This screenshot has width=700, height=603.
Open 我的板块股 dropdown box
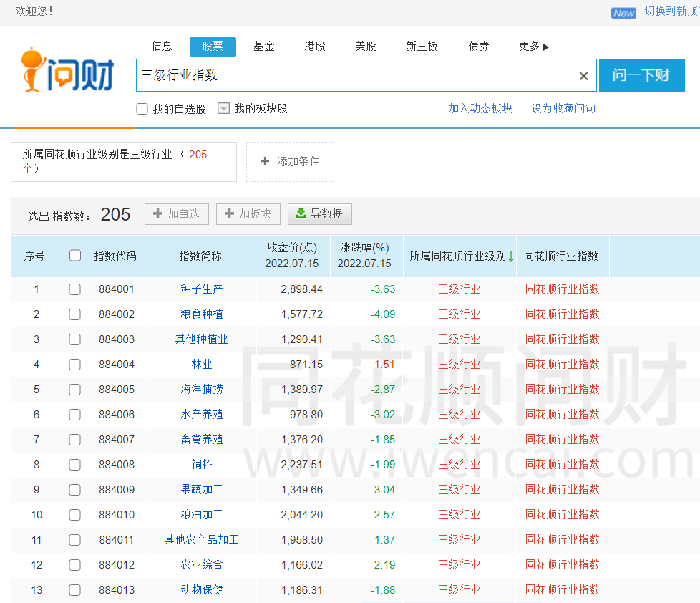[223, 109]
